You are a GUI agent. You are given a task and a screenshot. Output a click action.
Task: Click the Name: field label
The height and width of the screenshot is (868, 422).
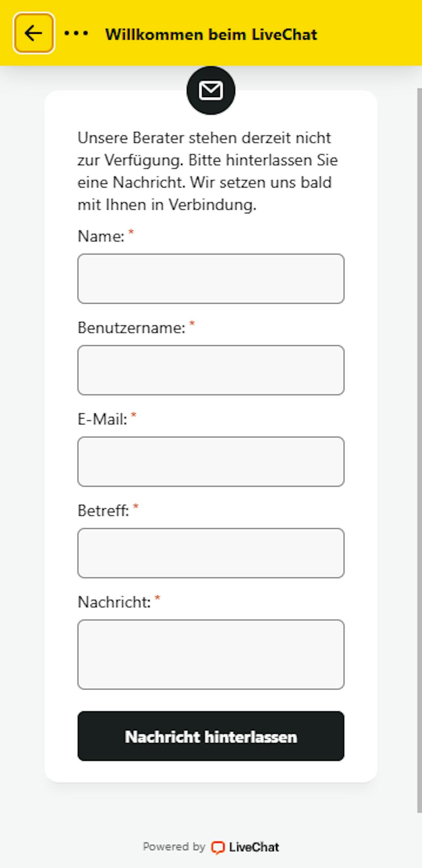point(101,236)
